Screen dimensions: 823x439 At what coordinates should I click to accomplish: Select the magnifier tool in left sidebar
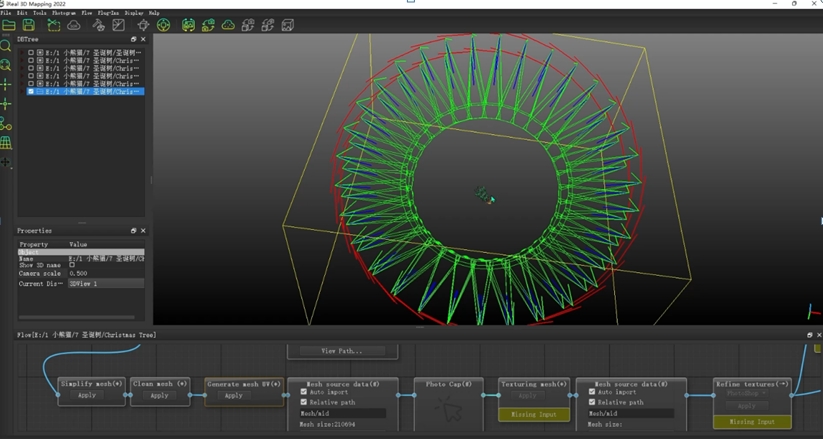coord(5,46)
